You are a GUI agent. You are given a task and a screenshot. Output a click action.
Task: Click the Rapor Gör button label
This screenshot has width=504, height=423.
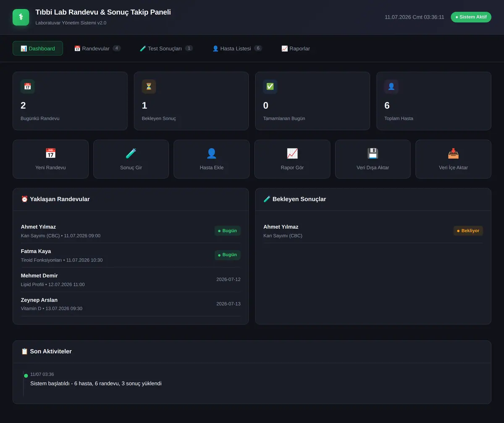pos(292,167)
